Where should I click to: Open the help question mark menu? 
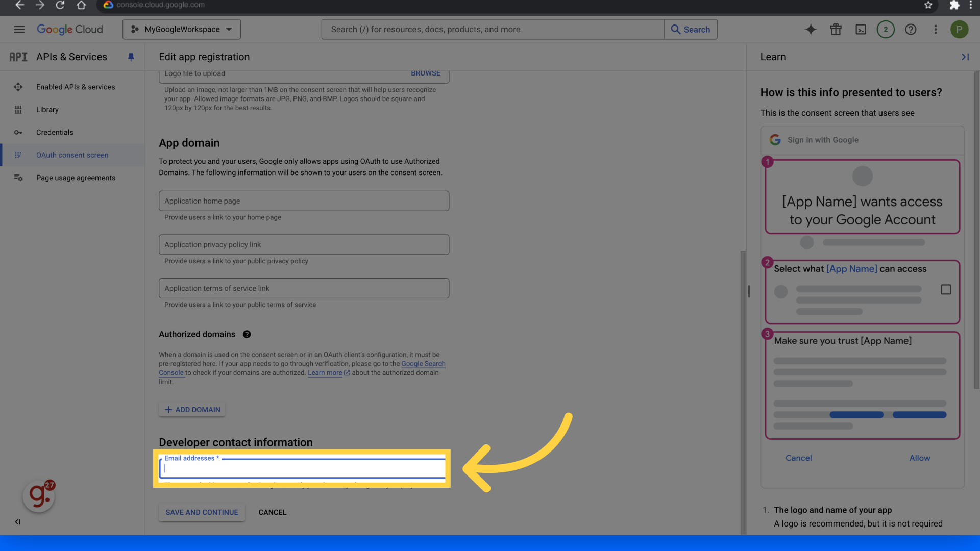[911, 30]
